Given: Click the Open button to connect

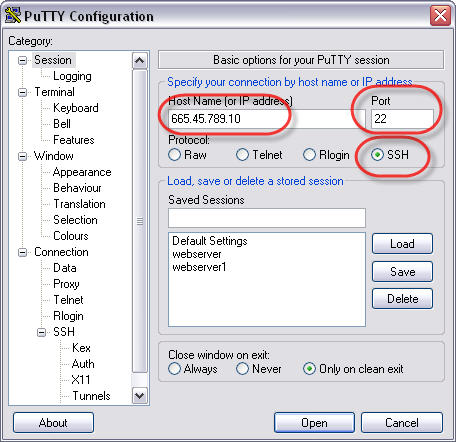Looking at the screenshot, I should 314,423.
